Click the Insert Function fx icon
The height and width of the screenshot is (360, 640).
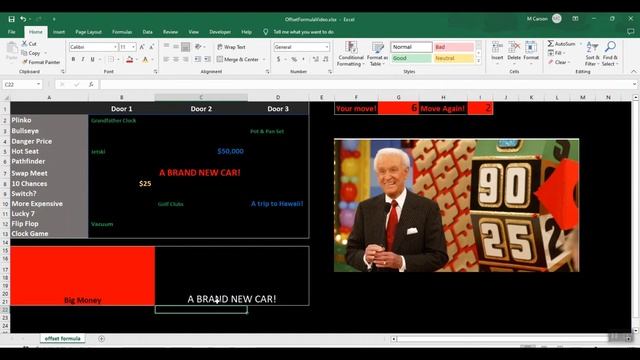pyautogui.click(x=91, y=84)
